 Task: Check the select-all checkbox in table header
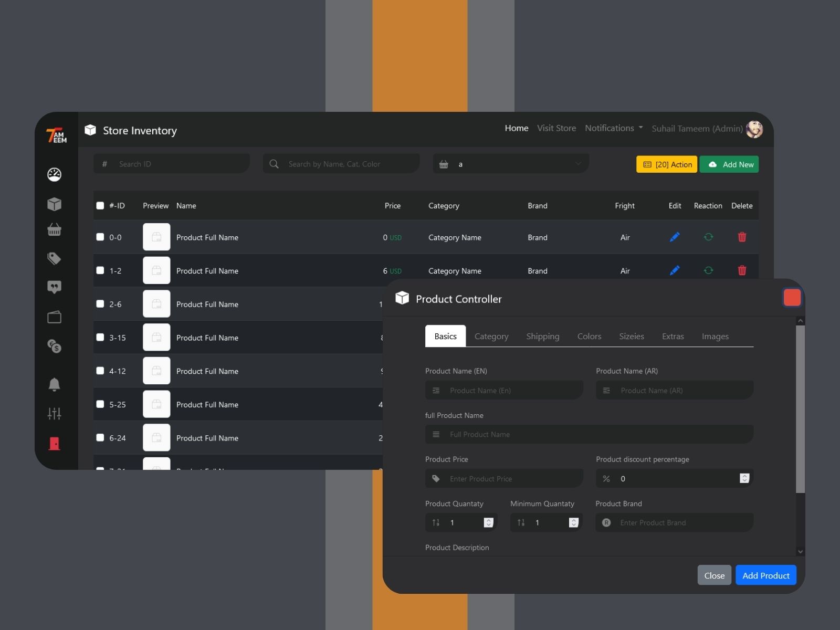coord(100,206)
